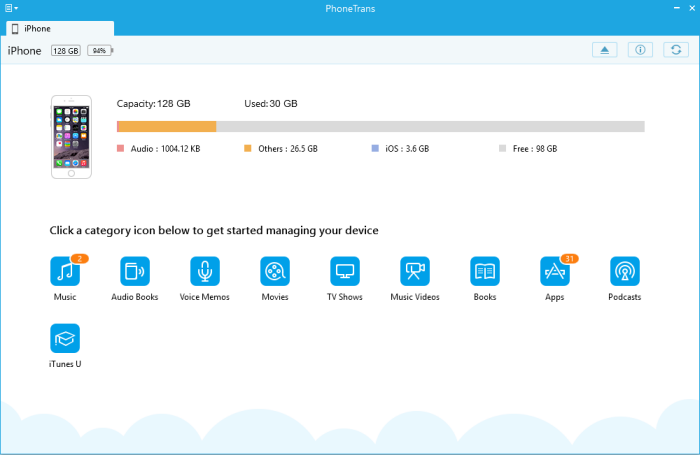Click the gray free space segment of storage bar
The width and height of the screenshot is (700, 455).
(430, 126)
